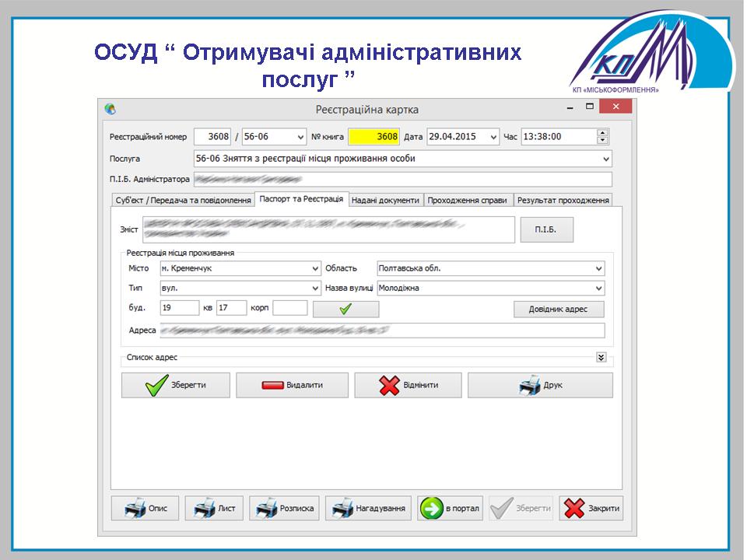Expand the Список адрес section
Screen dimensions: 747x560
[x=601, y=357]
